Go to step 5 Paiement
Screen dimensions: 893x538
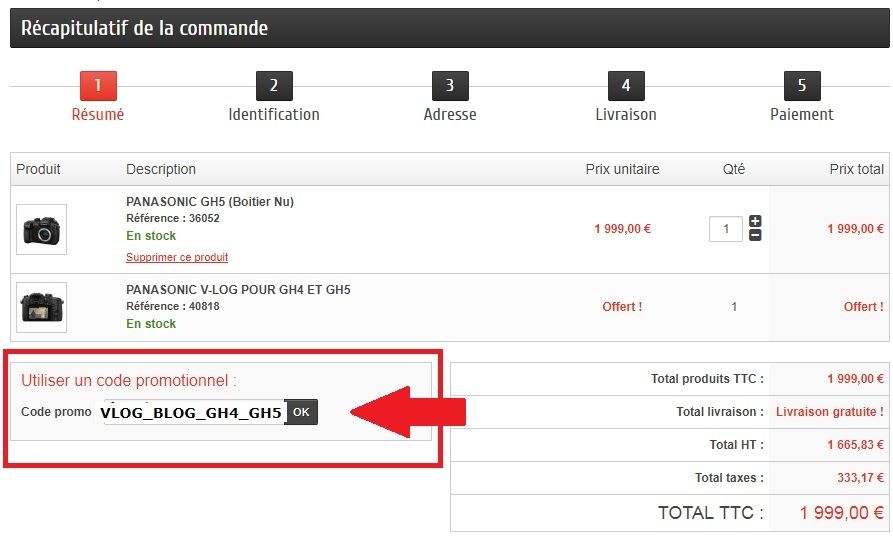pos(802,96)
